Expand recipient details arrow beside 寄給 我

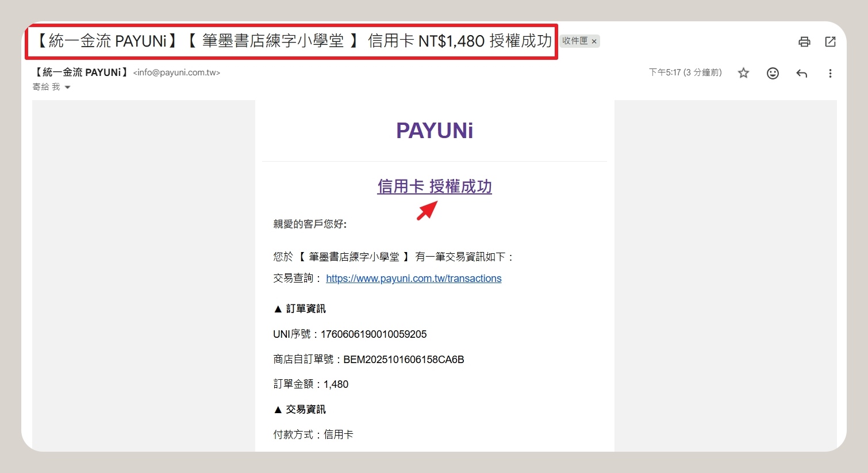[67, 87]
